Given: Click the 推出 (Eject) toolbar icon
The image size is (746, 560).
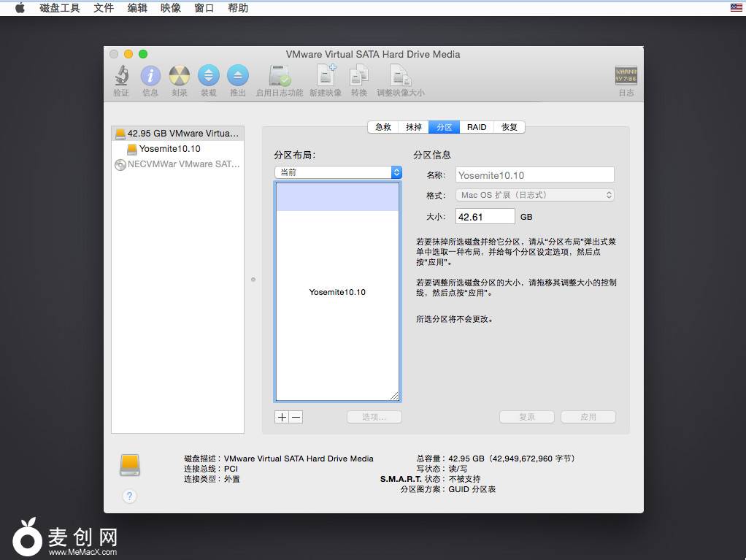Looking at the screenshot, I should point(238,76).
